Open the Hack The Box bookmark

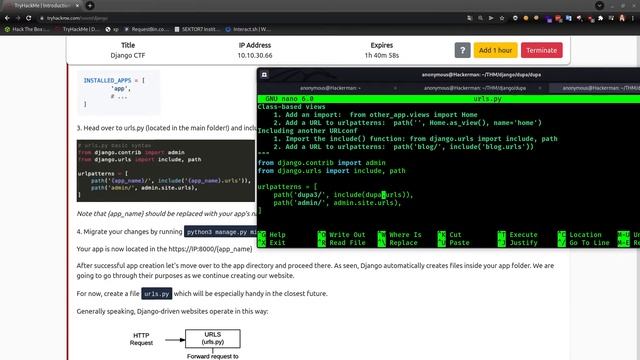click(x=27, y=29)
